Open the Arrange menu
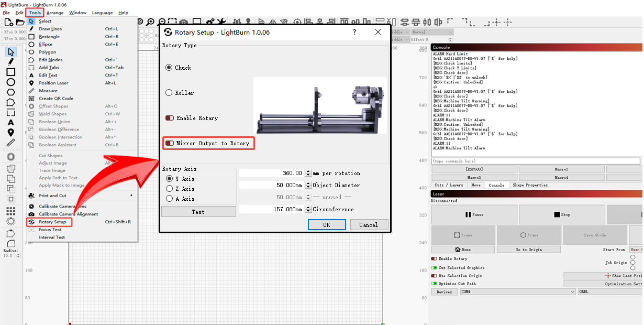644x325 pixels. tap(55, 13)
